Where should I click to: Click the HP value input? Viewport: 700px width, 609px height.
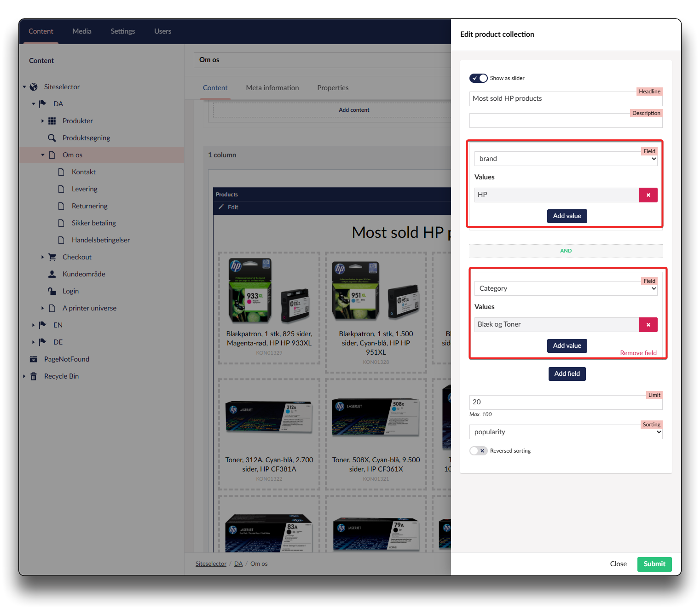point(556,195)
